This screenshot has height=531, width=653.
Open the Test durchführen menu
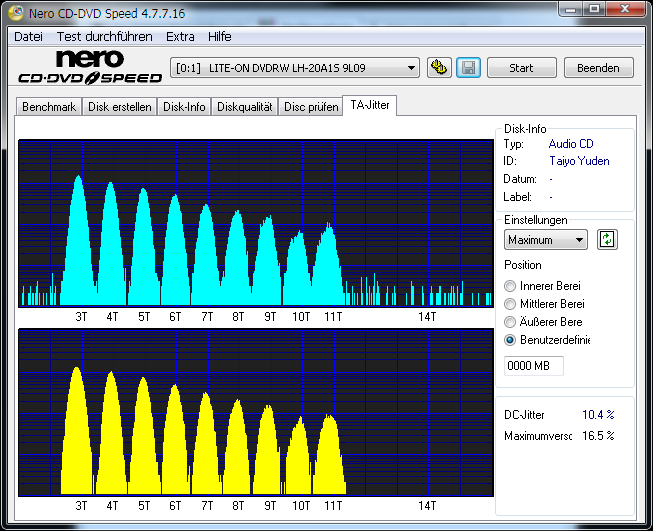tap(105, 37)
